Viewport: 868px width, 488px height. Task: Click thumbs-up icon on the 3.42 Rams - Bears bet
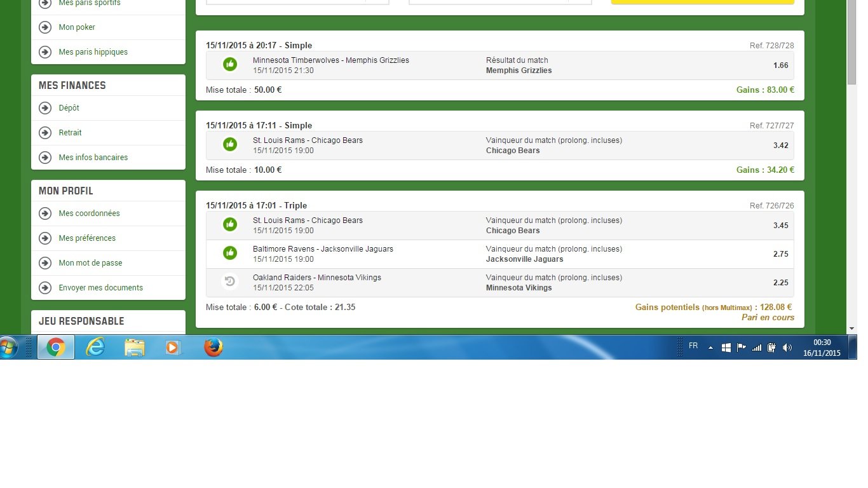230,144
